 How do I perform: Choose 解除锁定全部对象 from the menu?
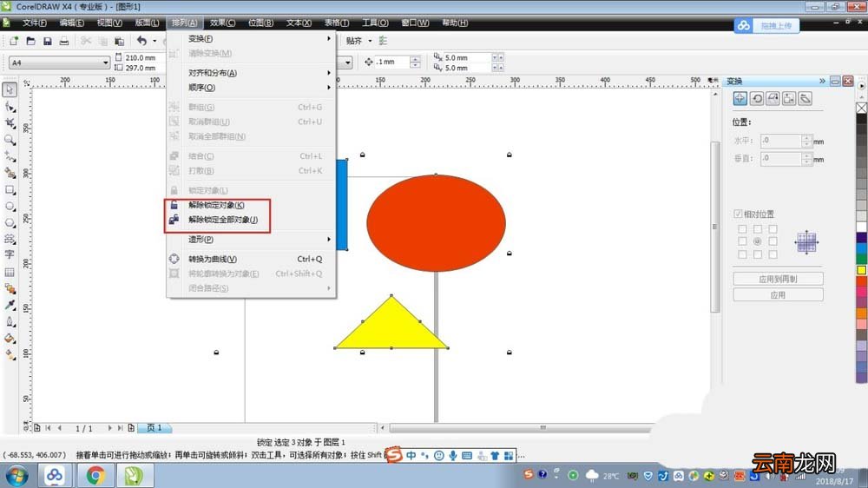[x=252, y=220]
